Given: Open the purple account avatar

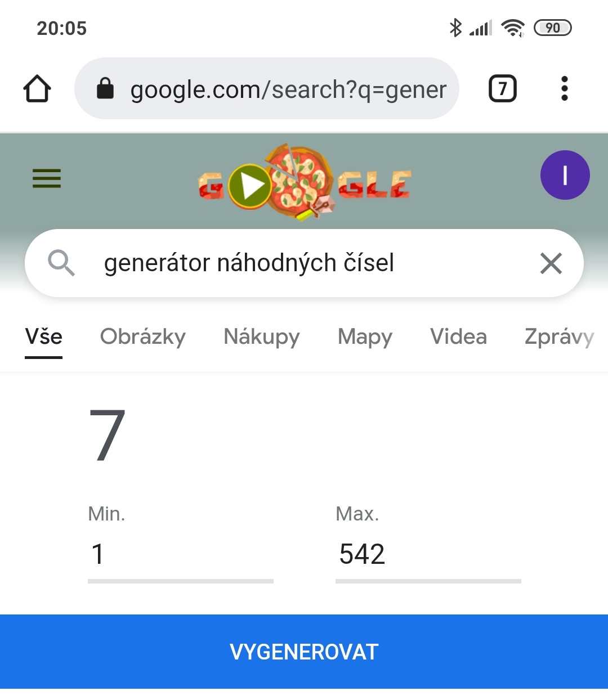Looking at the screenshot, I should 565,175.
